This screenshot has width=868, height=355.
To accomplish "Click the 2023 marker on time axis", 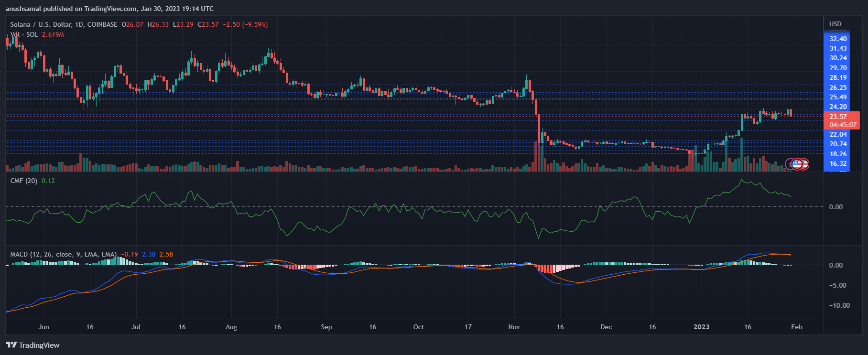I will (x=701, y=327).
